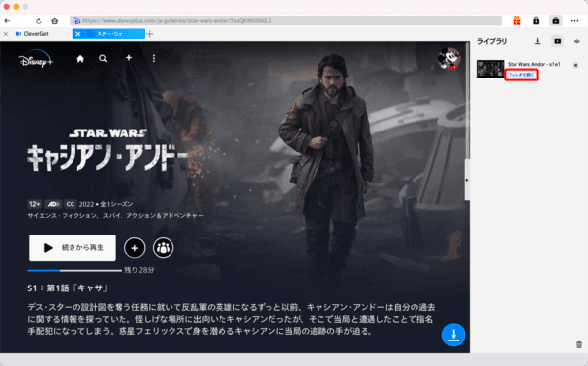Open the Disney+ search icon
Image resolution: width=588 pixels, height=366 pixels.
[103, 59]
